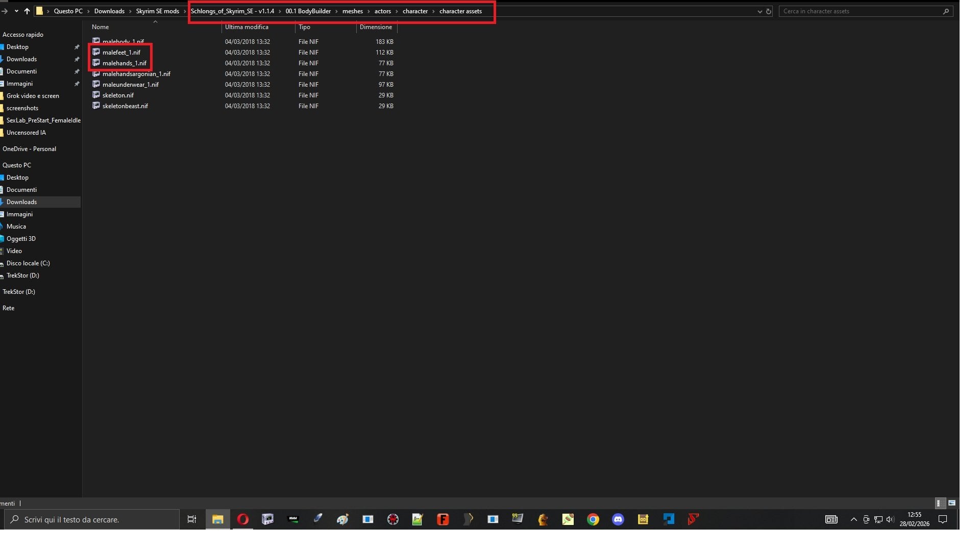
Task: Open Video in the navigation pane
Action: pos(14,251)
